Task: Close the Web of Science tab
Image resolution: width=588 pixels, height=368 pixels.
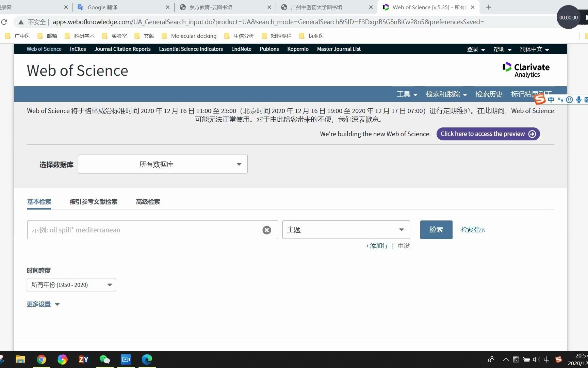Action: point(472,7)
